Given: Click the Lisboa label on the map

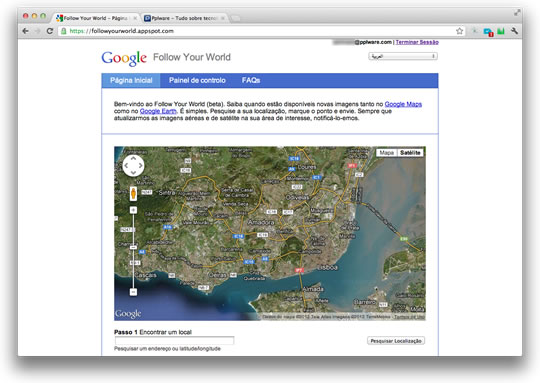Looking at the screenshot, I should pyautogui.click(x=327, y=267).
